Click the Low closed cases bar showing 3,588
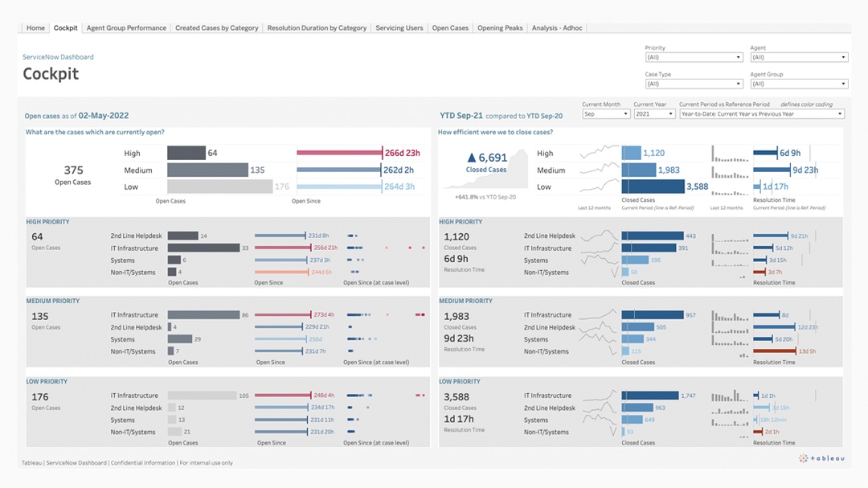The image size is (868, 488). point(653,187)
